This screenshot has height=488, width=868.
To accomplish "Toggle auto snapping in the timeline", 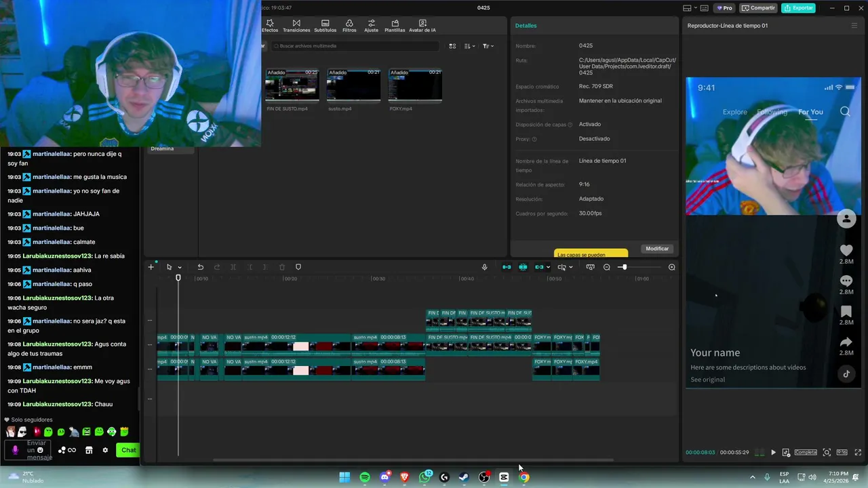I will tap(523, 267).
